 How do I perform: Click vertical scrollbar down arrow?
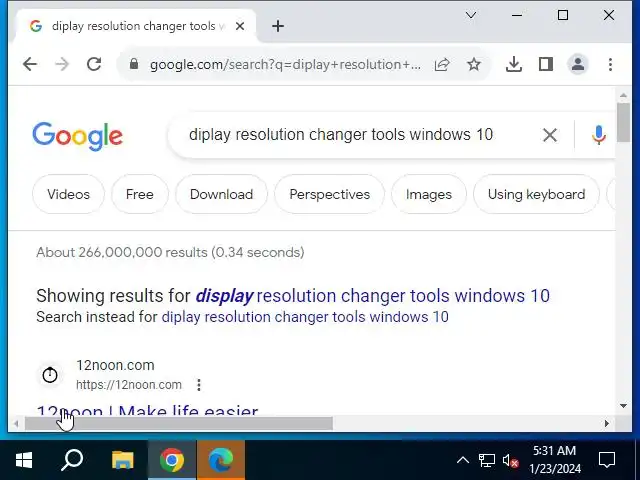click(x=623, y=405)
